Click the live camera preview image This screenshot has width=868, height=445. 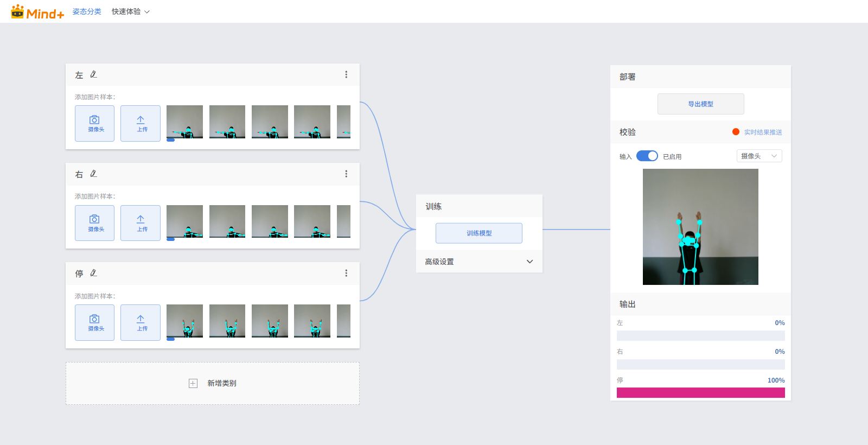pyautogui.click(x=700, y=227)
